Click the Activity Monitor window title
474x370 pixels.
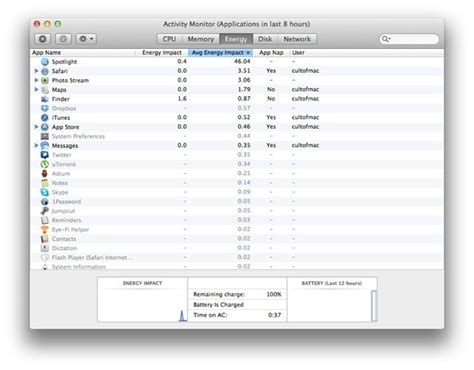237,24
